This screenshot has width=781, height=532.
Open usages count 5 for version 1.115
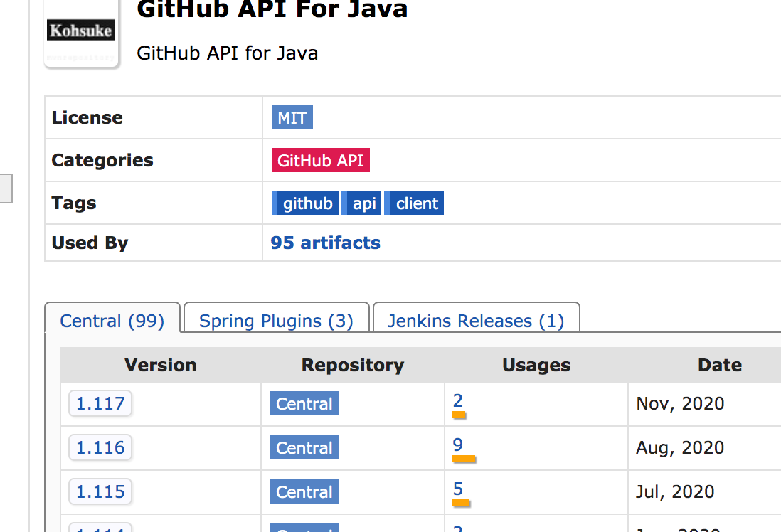[457, 489]
